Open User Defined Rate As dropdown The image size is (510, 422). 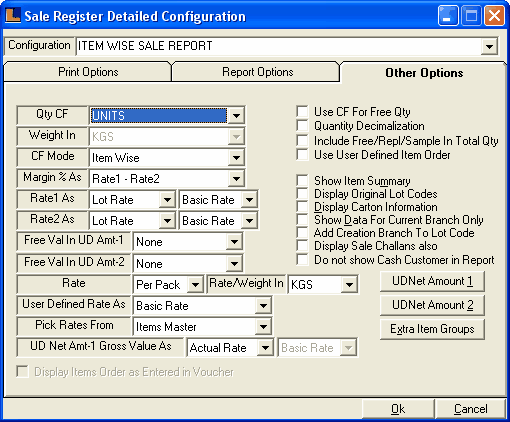[263, 305]
